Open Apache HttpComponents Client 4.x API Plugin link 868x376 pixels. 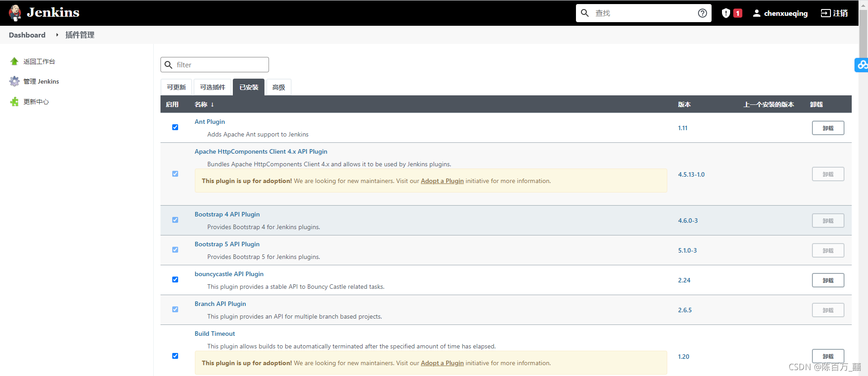tap(261, 151)
